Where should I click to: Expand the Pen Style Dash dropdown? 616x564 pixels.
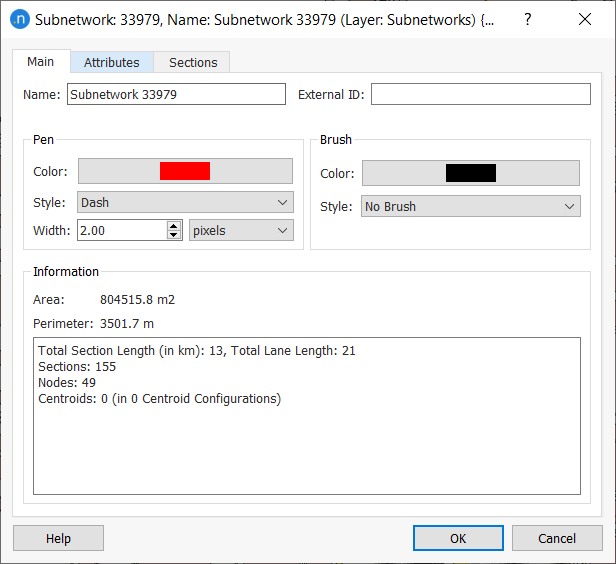point(185,202)
